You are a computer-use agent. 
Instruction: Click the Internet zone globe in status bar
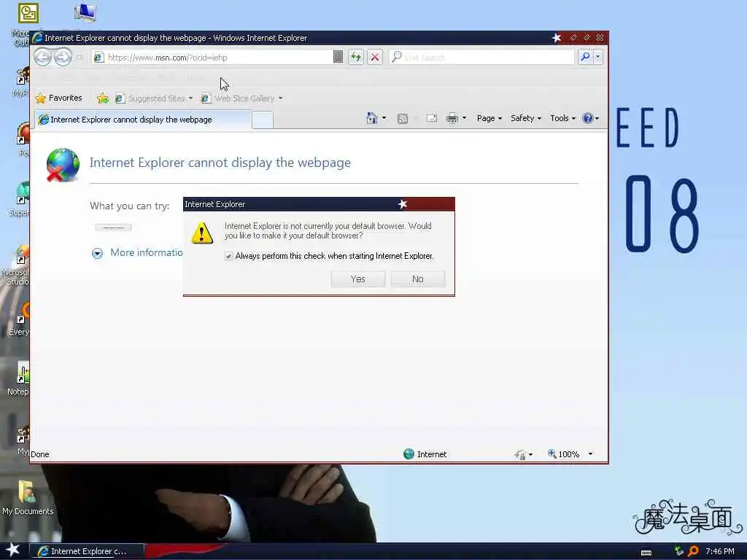tap(409, 454)
